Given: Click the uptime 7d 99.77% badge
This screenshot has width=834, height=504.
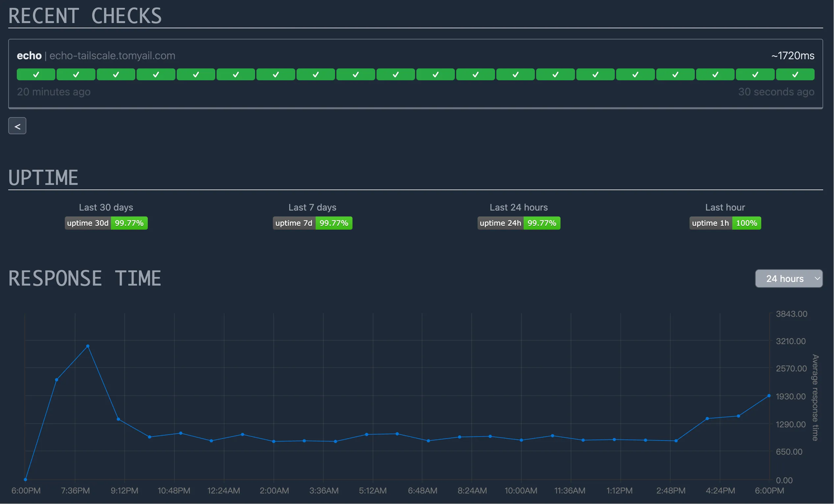Looking at the screenshot, I should pyautogui.click(x=312, y=223).
